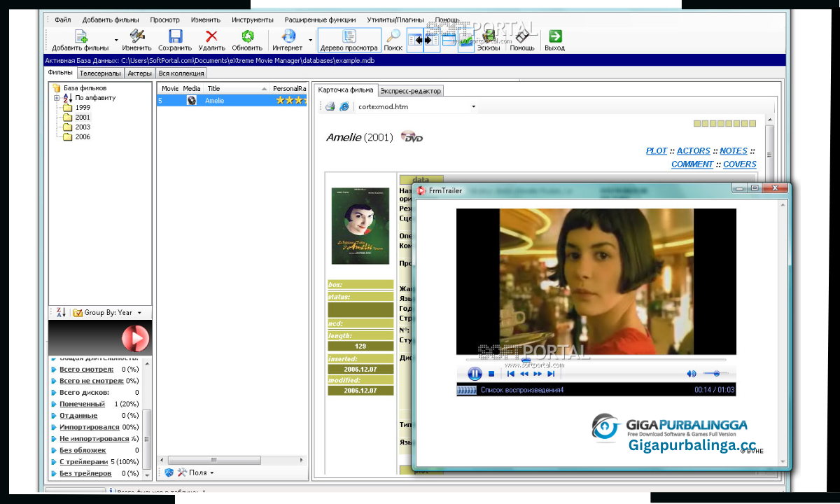The height and width of the screenshot is (504, 840).
Task: Toggle the Дерево просмотра tree view button
Action: pyautogui.click(x=349, y=41)
